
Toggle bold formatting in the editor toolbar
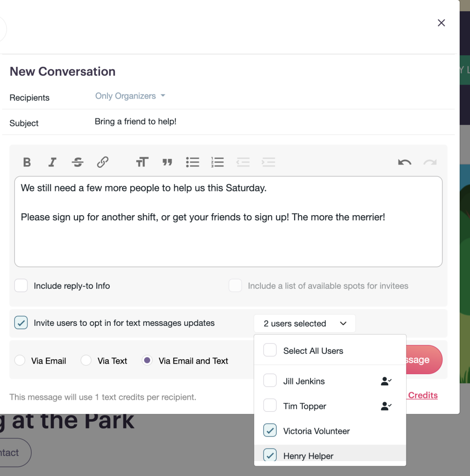(x=27, y=162)
